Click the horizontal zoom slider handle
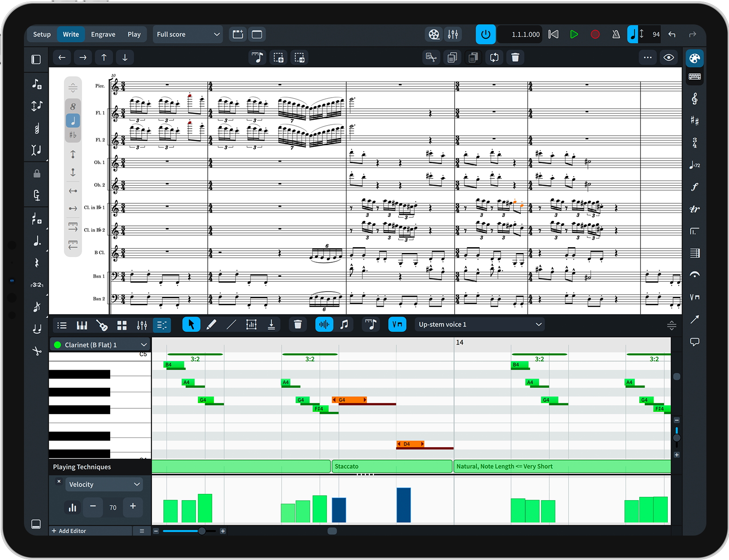Image resolution: width=729 pixels, height=560 pixels. [x=202, y=531]
